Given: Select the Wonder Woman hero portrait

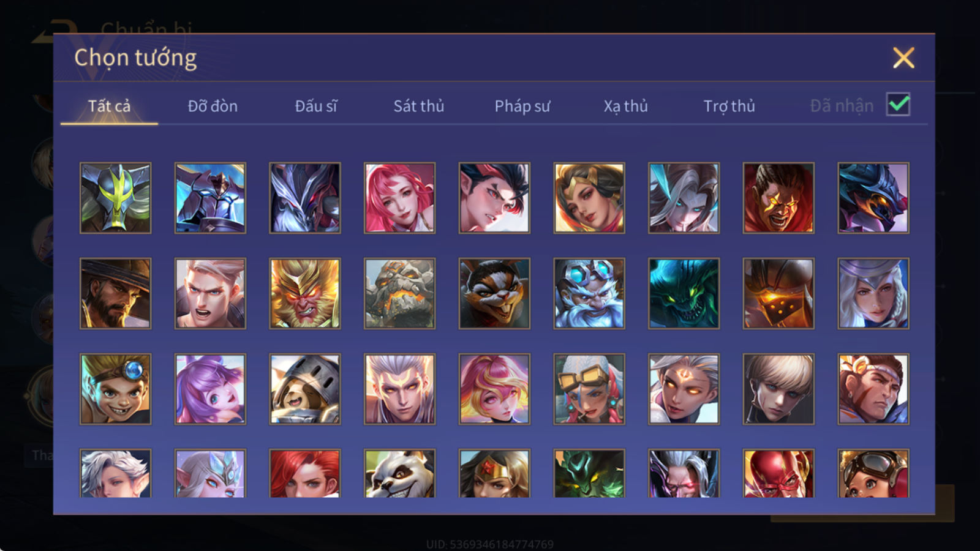Looking at the screenshot, I should (494, 473).
